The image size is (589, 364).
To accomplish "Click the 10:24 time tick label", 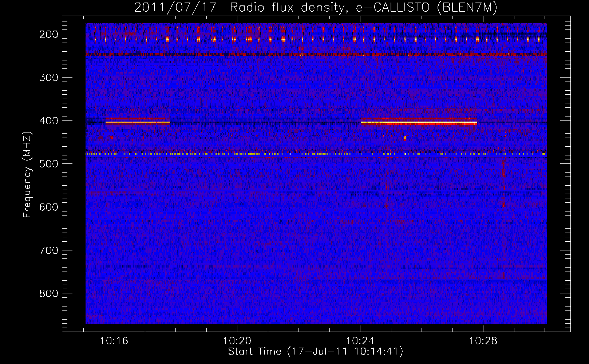I will [360, 341].
